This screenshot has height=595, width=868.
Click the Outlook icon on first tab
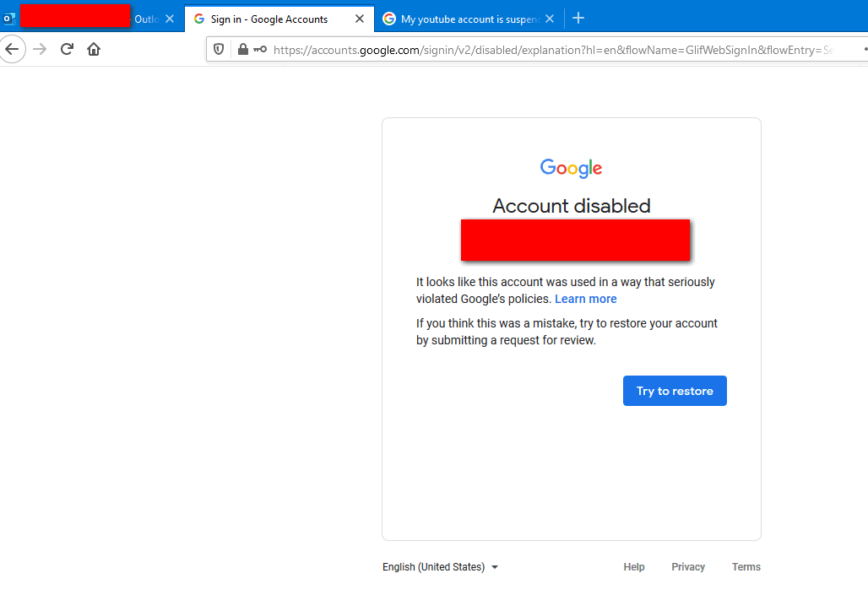pos(9,19)
